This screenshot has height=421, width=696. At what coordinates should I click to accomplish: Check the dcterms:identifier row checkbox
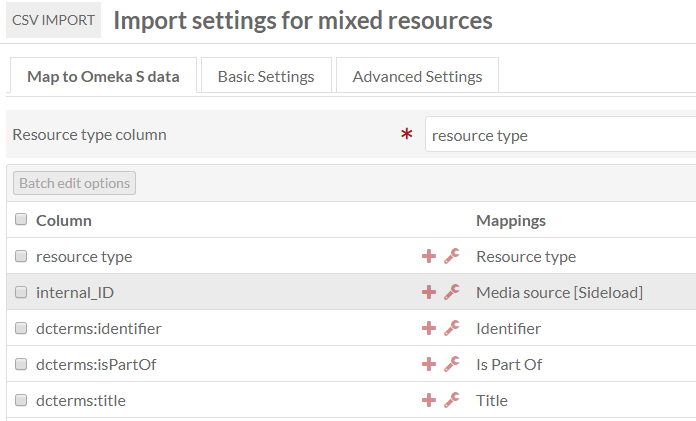(x=21, y=328)
